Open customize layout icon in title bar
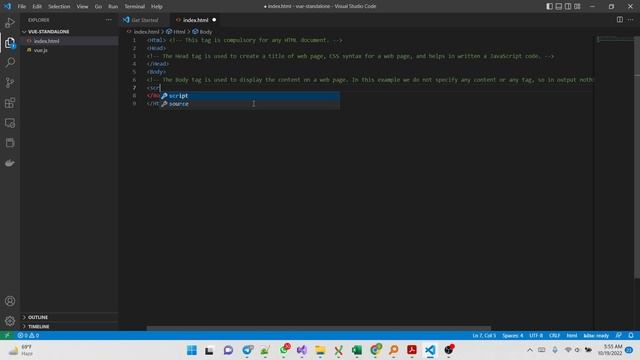 click(577, 6)
